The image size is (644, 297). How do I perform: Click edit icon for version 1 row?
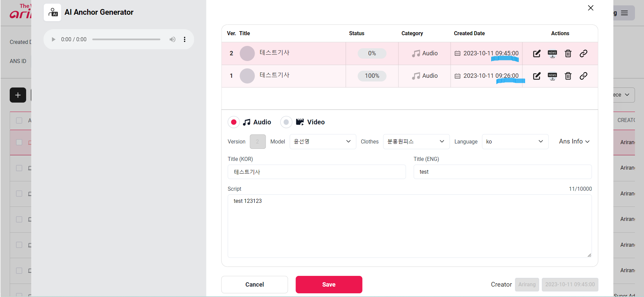[x=536, y=76]
